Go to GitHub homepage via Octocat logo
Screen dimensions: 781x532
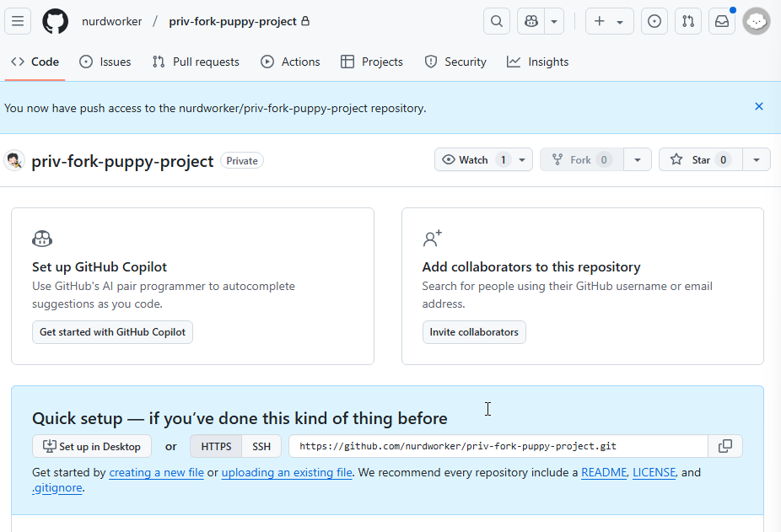coord(56,21)
